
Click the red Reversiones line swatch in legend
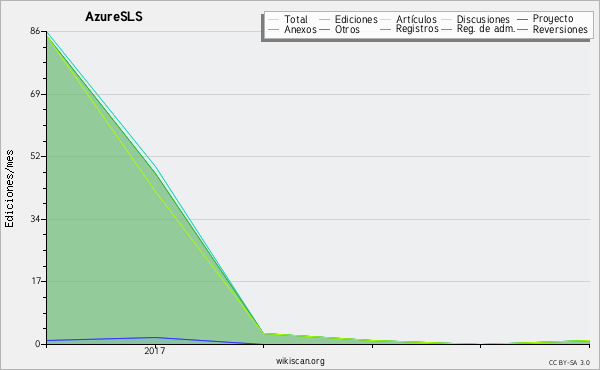pyautogui.click(x=522, y=29)
